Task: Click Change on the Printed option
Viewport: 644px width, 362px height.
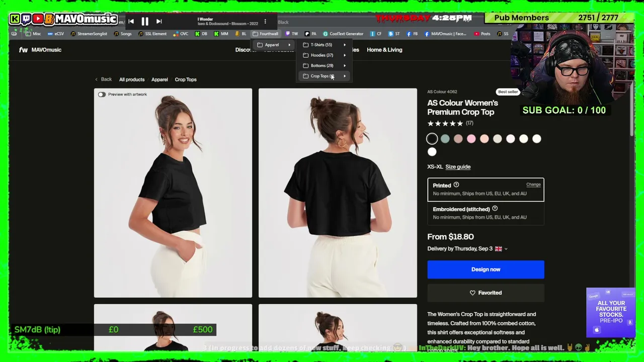Action: [533, 185]
